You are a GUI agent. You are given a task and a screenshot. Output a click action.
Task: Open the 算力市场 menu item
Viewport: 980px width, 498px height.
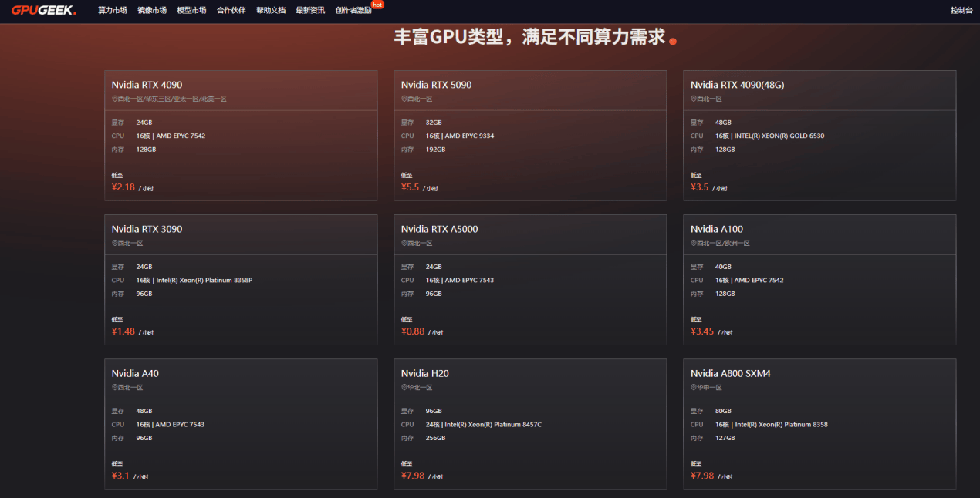113,11
